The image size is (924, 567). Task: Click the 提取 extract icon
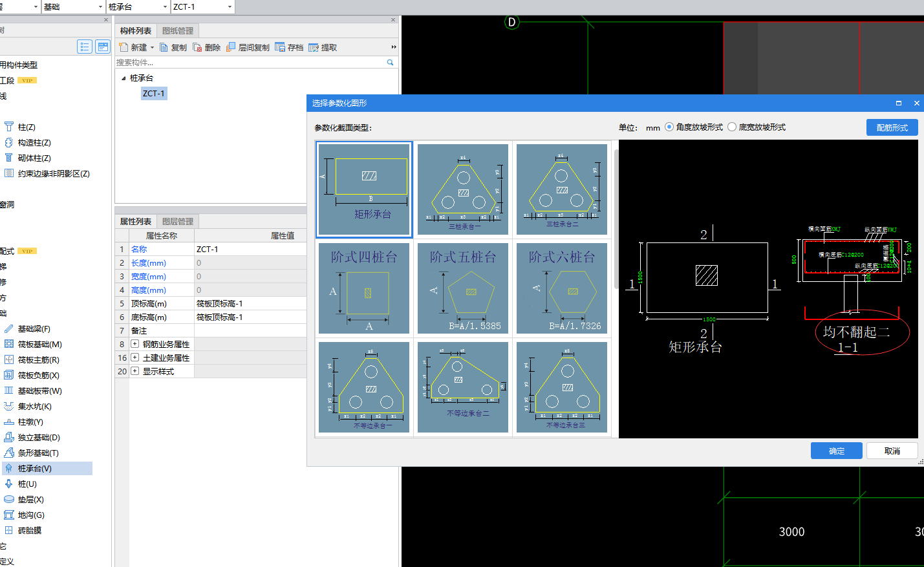coord(314,47)
